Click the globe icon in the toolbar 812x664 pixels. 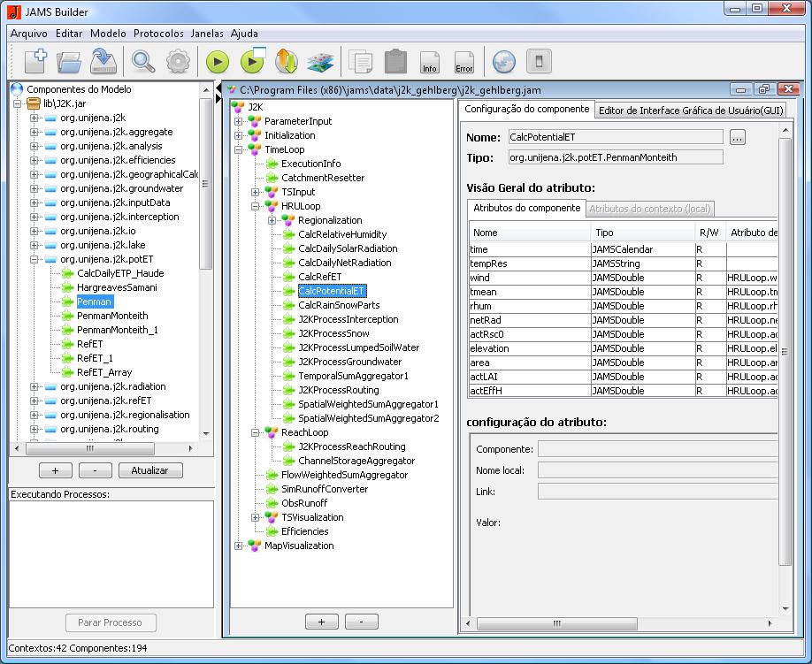click(x=503, y=61)
